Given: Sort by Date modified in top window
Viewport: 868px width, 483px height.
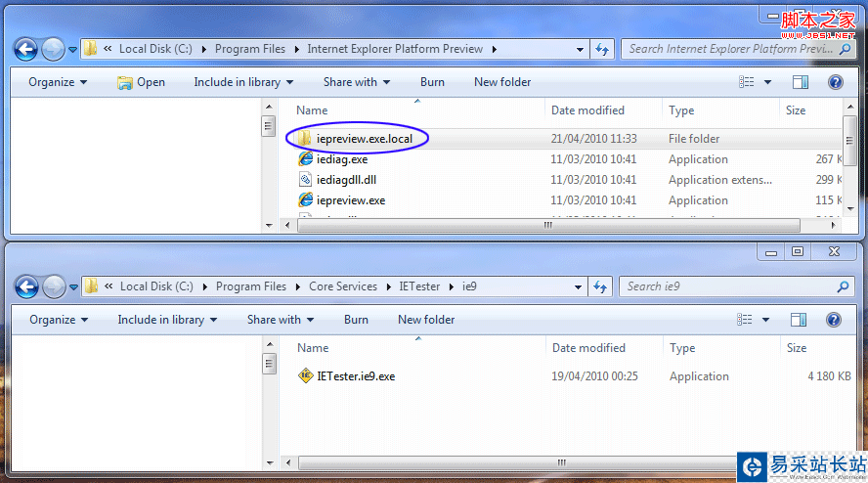Looking at the screenshot, I should point(587,110).
